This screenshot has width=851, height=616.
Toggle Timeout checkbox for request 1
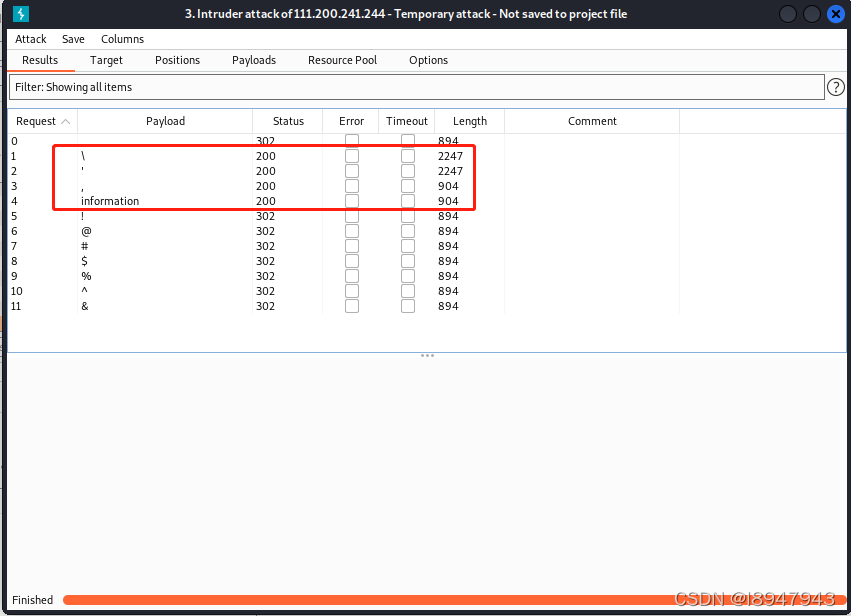408,156
